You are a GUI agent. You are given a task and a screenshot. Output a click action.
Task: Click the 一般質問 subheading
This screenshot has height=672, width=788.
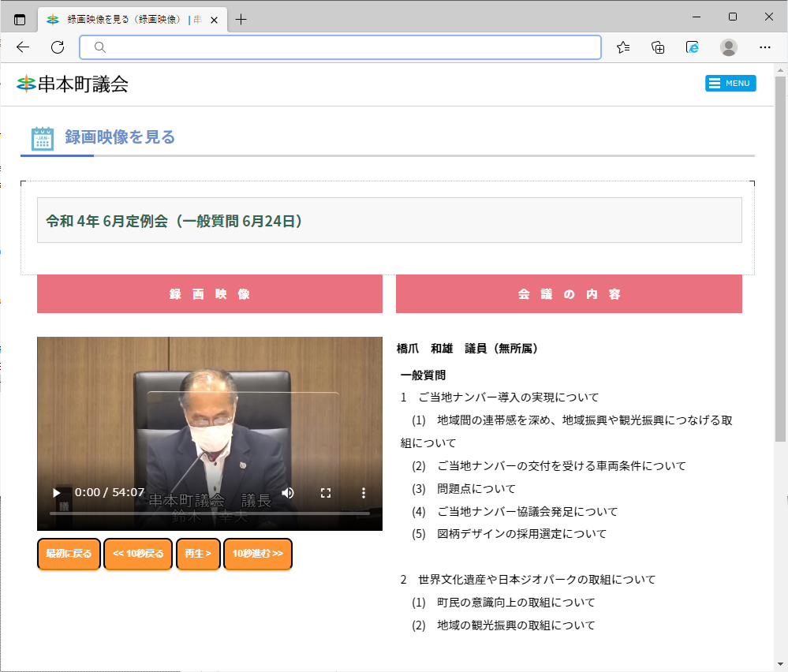(423, 375)
